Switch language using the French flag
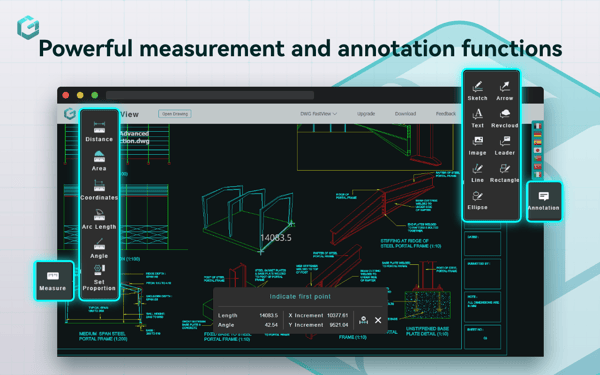 [537, 126]
